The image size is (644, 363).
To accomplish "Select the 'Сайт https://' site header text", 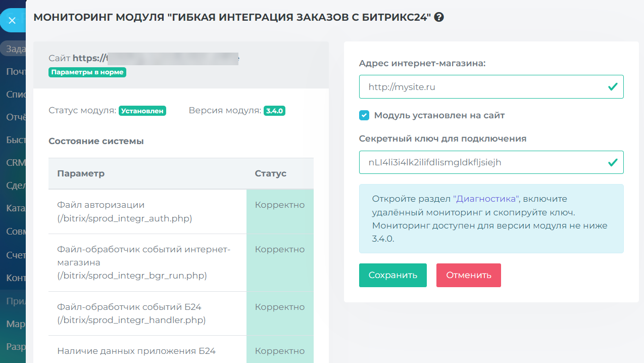I will click(77, 58).
